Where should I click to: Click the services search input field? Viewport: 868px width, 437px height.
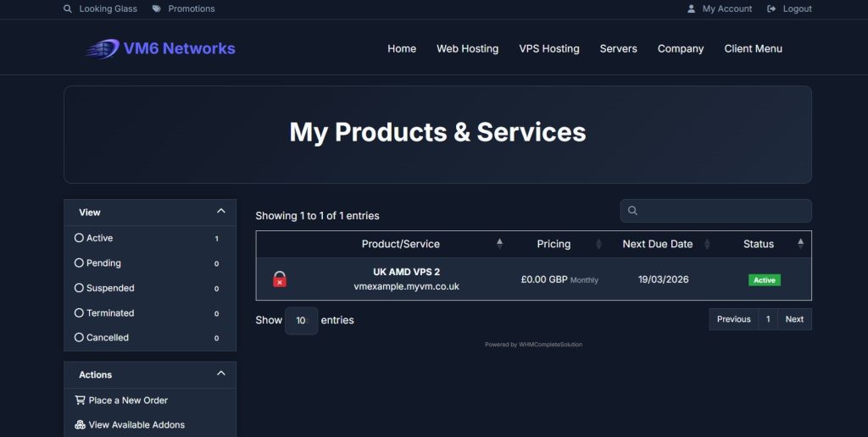tap(721, 211)
